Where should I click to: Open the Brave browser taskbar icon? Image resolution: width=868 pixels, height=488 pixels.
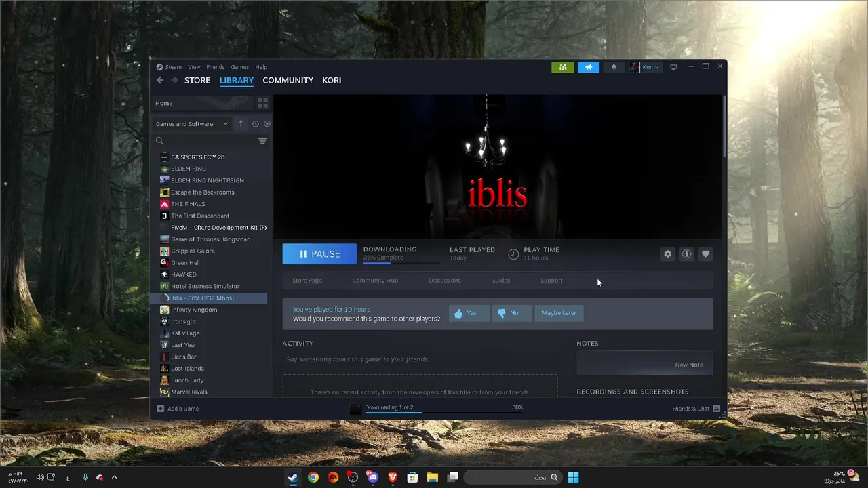393,477
